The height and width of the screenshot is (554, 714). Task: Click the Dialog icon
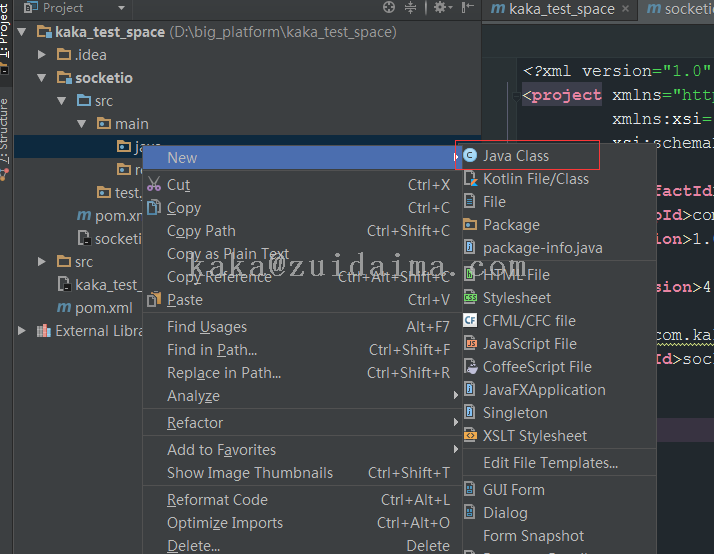coord(469,512)
